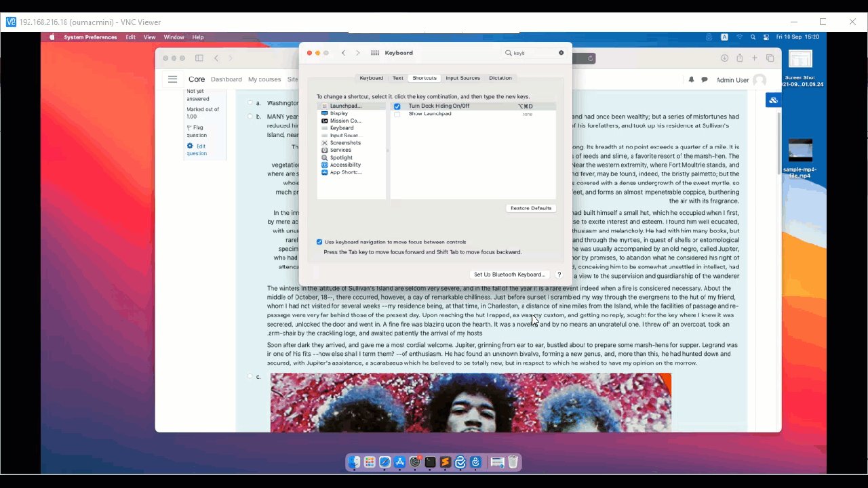Image resolution: width=868 pixels, height=488 pixels.
Task: Show Safari downloads
Action: click(x=724, y=58)
